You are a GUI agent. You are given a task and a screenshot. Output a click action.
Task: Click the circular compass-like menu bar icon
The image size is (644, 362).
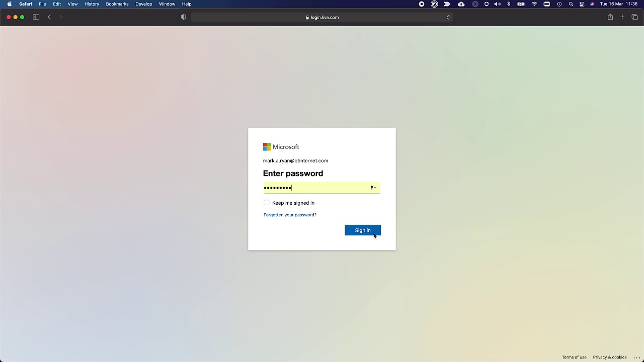pos(434,4)
